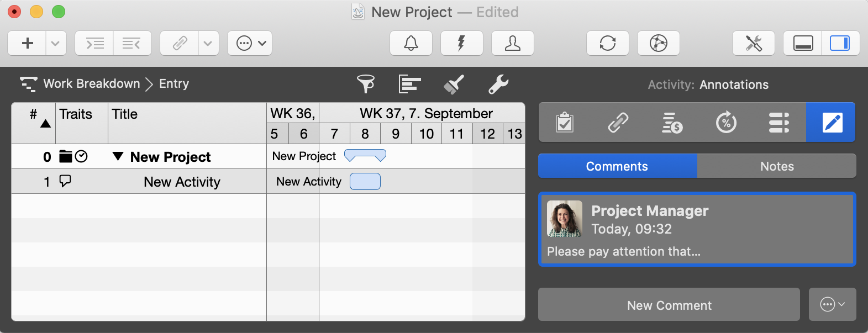The width and height of the screenshot is (868, 333).
Task: Open the filter funnel in the view bar
Action: coord(365,84)
